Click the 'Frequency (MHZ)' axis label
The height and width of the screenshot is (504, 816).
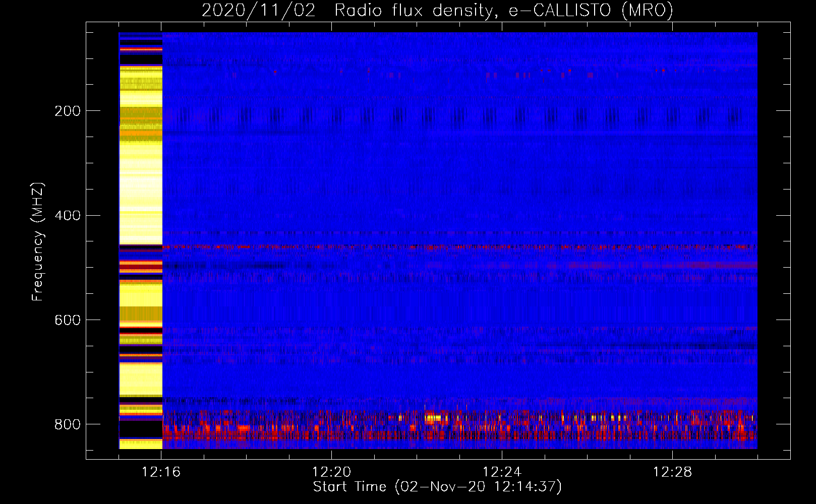click(38, 242)
